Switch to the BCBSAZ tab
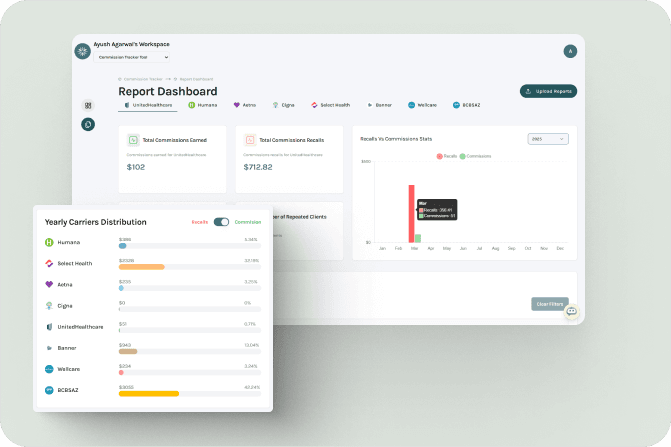The height and width of the screenshot is (447, 671). [x=466, y=105]
